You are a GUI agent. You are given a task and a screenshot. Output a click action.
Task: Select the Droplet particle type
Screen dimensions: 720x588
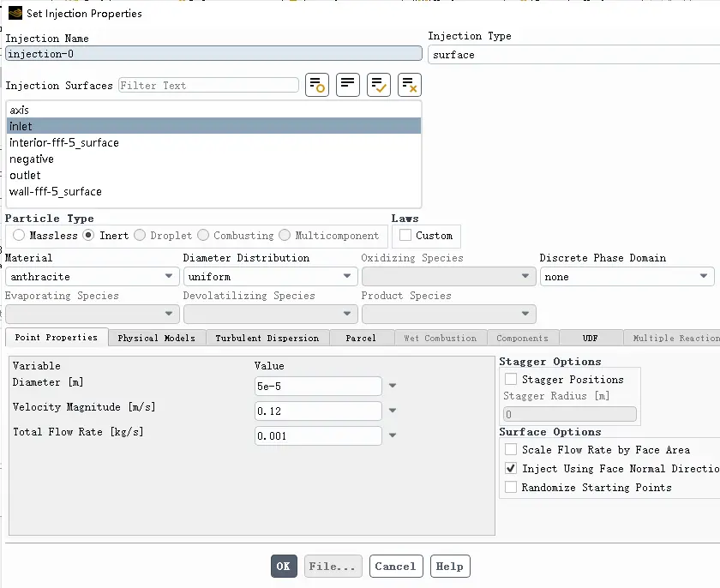[140, 235]
